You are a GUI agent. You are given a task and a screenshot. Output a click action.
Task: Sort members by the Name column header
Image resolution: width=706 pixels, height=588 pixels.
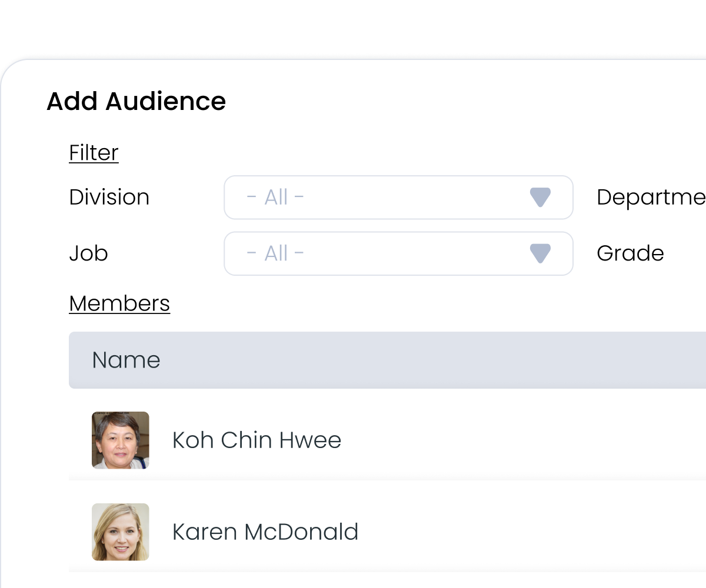tap(126, 360)
